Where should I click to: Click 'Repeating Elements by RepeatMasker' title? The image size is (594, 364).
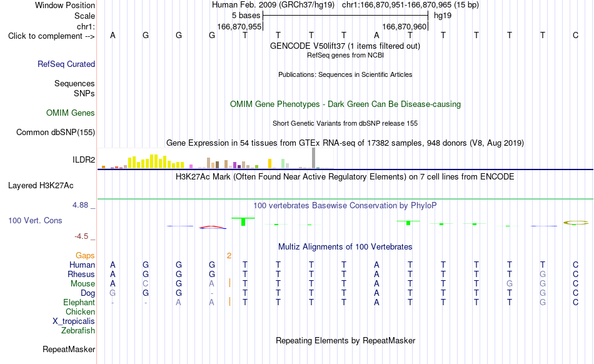click(345, 340)
